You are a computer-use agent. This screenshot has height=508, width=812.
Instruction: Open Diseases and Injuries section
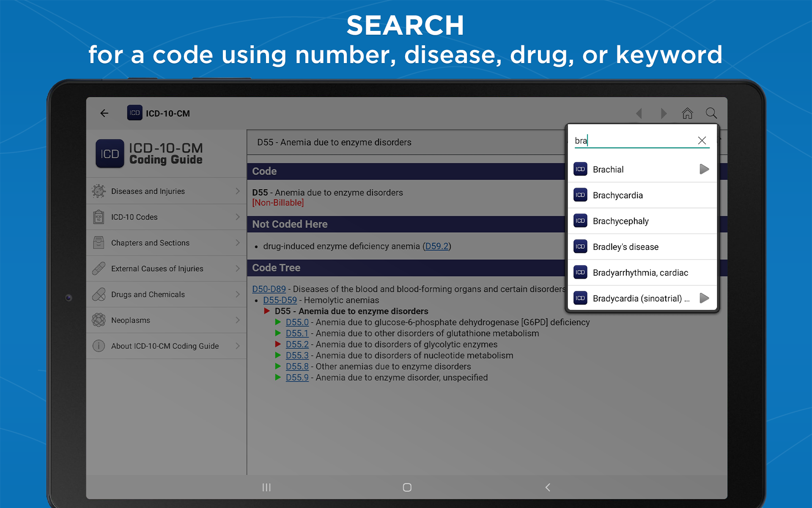point(166,191)
